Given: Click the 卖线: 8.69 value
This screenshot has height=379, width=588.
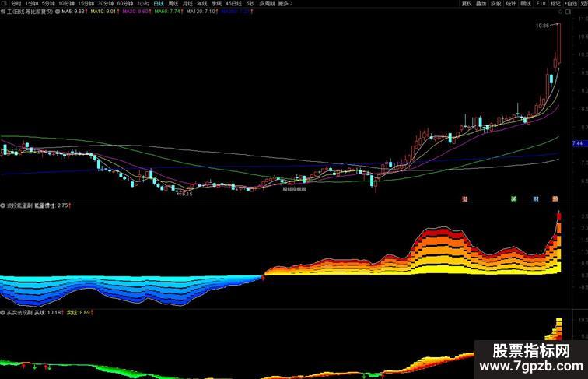Looking at the screenshot, I should coord(80,312).
